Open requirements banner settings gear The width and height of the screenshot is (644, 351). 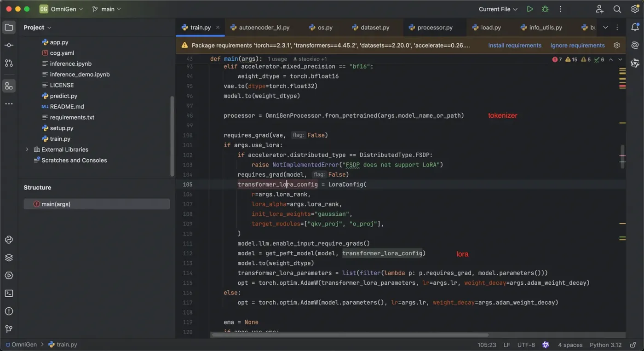pyautogui.click(x=617, y=45)
